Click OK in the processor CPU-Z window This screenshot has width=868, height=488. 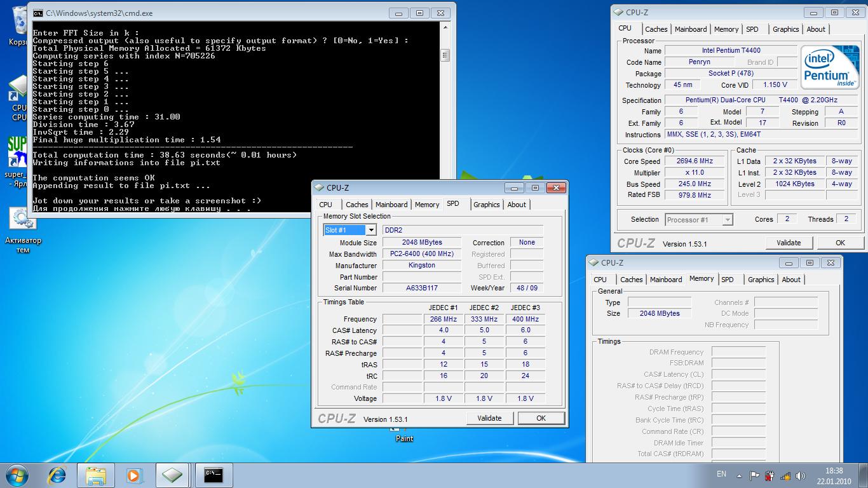coord(840,243)
